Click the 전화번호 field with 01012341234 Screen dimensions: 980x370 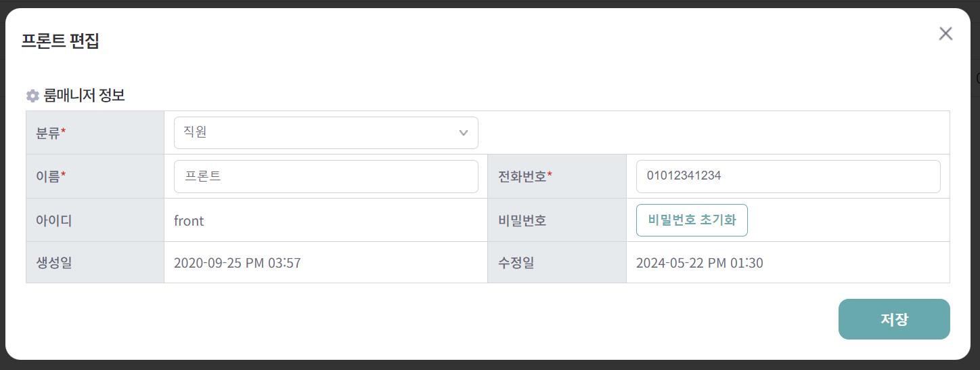(x=788, y=176)
